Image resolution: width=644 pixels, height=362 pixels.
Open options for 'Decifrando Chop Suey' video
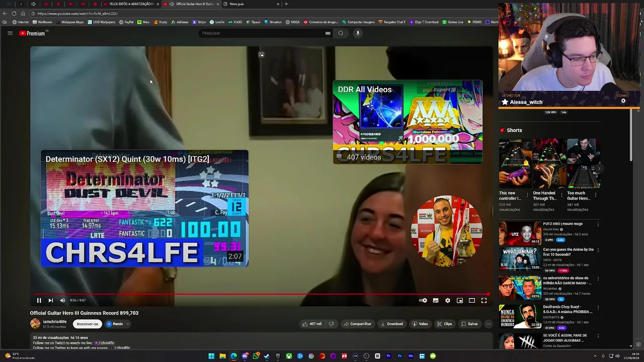click(x=598, y=307)
